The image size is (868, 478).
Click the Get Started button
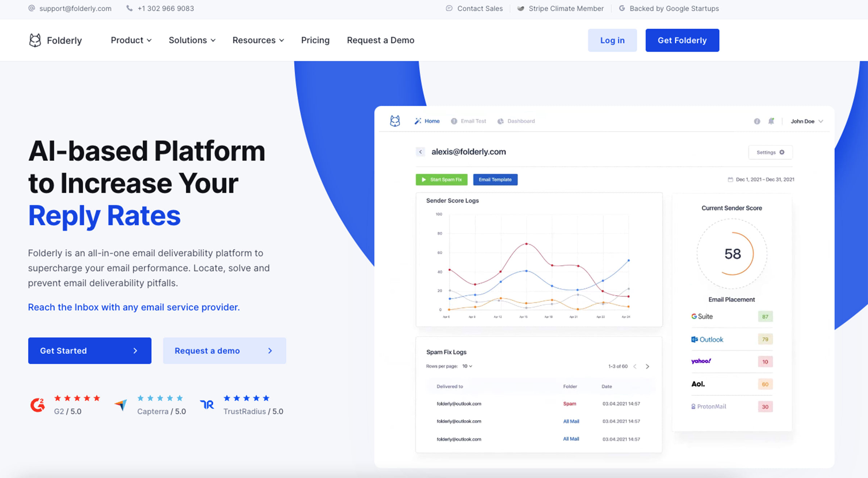click(89, 350)
